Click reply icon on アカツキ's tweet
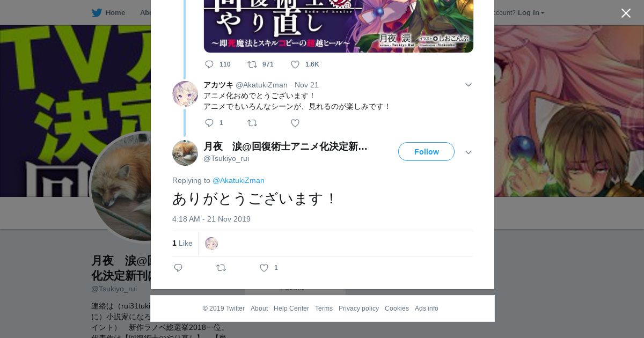 pos(209,123)
